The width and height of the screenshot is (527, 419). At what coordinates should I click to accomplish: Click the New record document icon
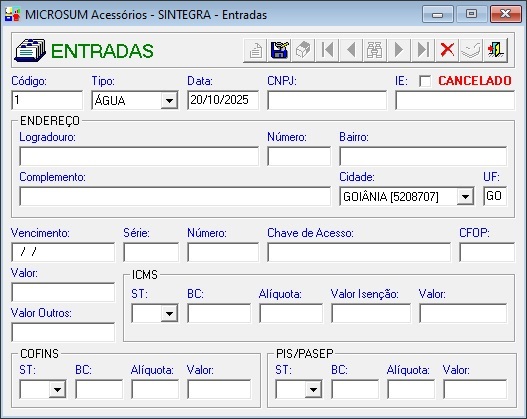coord(255,50)
